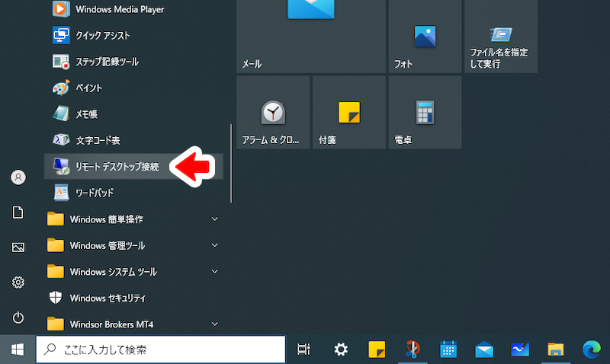
Task: Open Snipping Tool scissors icon on taskbar
Action: tap(413, 350)
